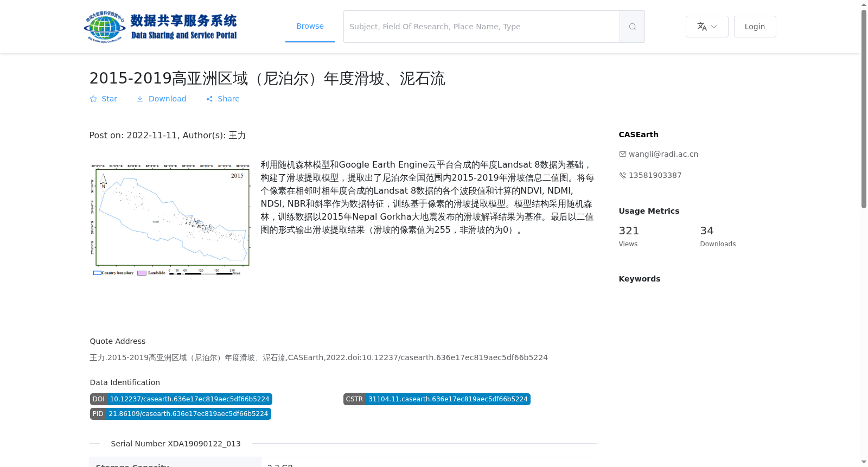Click the Share link
This screenshot has height=467, width=868.
point(222,99)
